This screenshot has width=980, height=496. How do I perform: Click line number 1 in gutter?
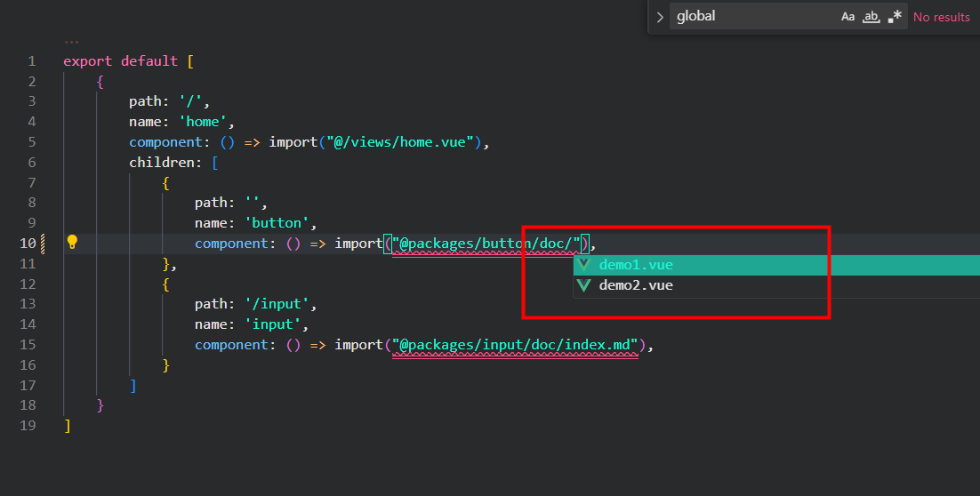[32, 61]
